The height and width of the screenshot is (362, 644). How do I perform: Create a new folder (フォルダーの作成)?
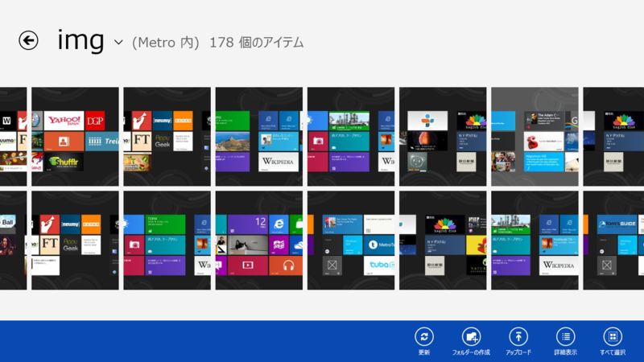point(471,337)
